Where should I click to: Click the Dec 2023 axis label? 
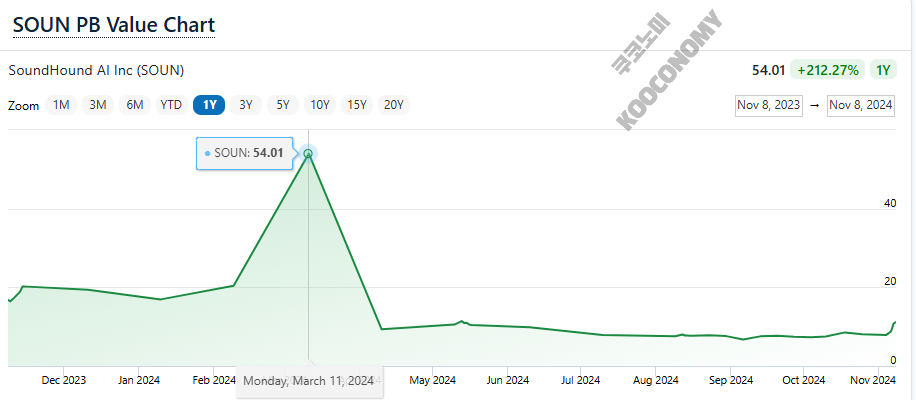[64, 381]
